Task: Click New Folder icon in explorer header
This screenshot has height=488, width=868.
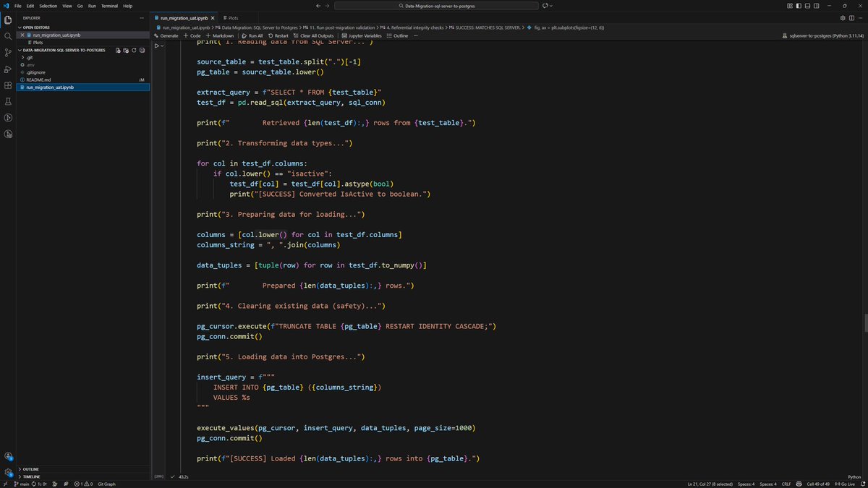Action: (126, 50)
